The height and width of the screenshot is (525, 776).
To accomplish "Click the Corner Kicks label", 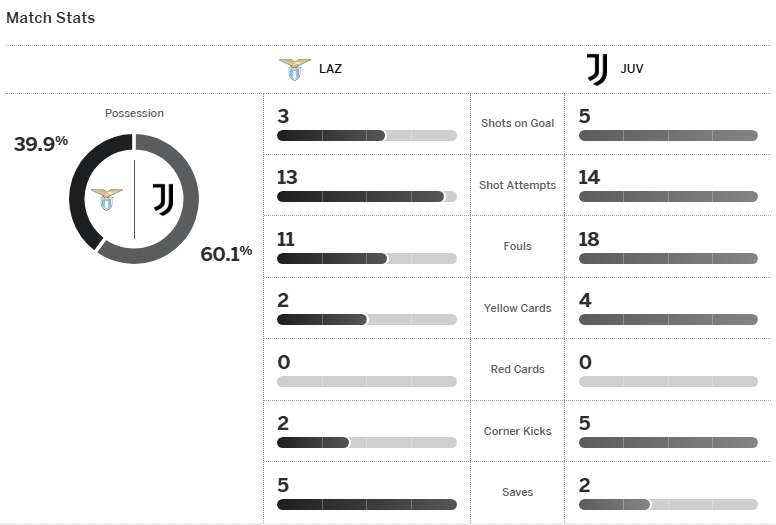I will 517,431.
